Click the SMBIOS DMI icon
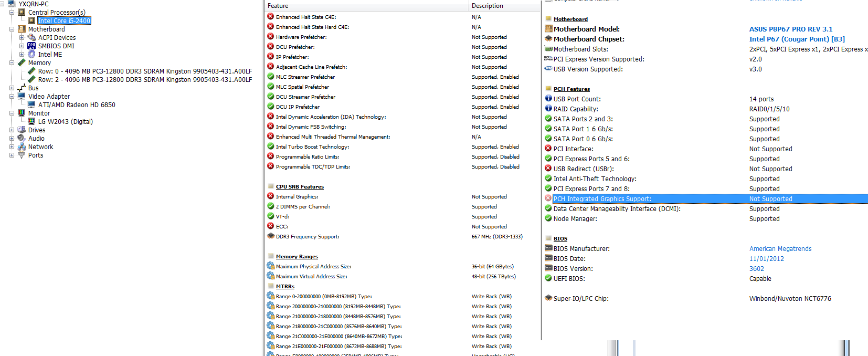 pyautogui.click(x=31, y=46)
